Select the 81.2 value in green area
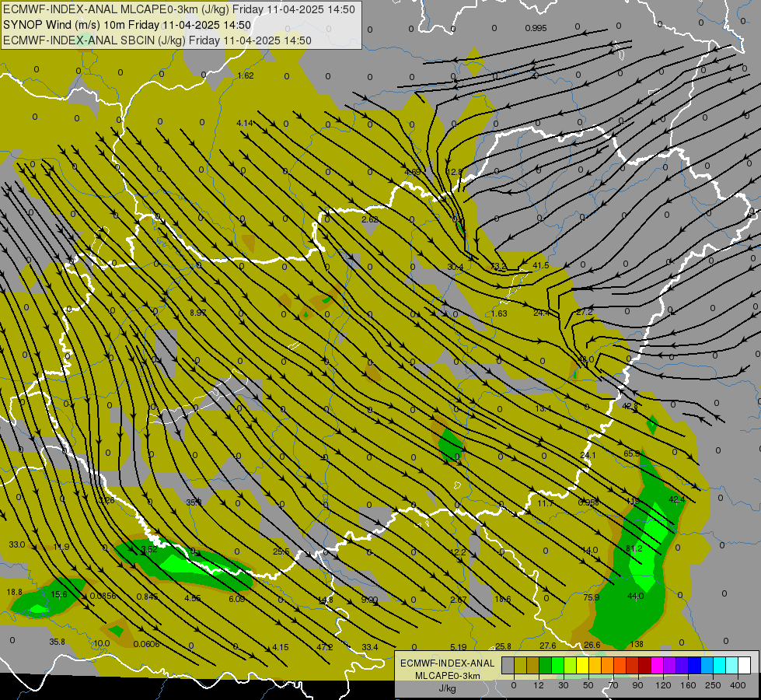The width and height of the screenshot is (761, 700). click(634, 548)
